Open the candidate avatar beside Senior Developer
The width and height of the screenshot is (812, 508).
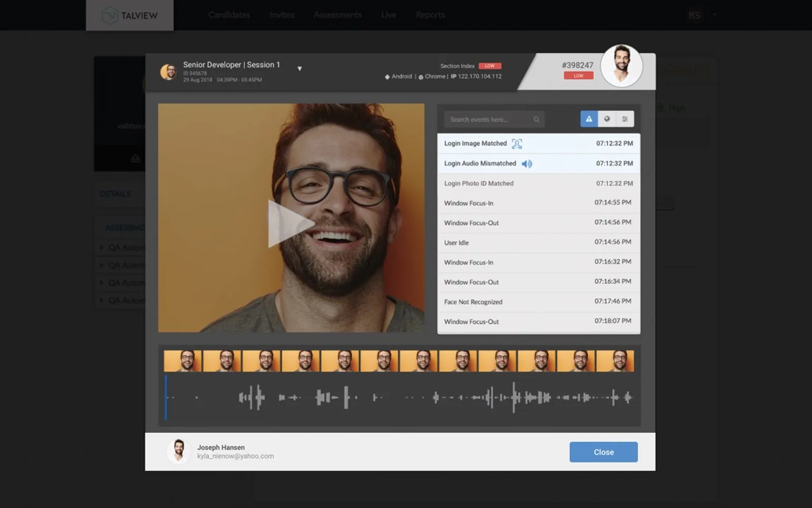[168, 72]
